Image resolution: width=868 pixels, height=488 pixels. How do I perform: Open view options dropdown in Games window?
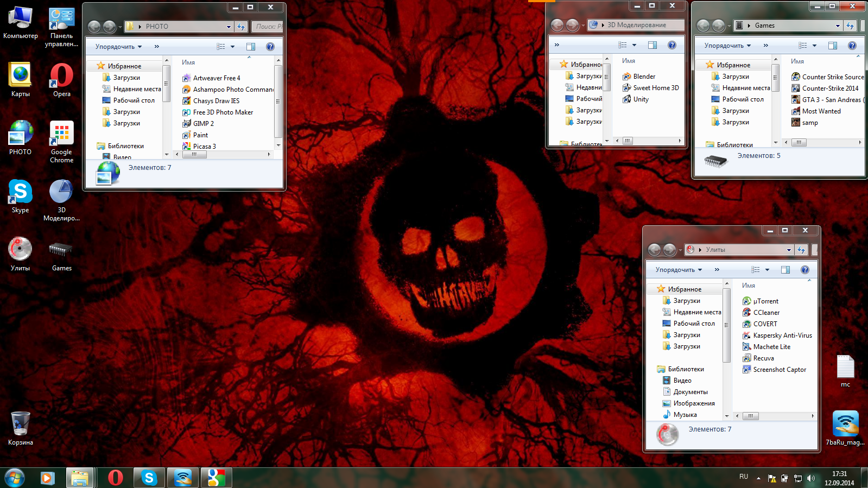point(814,46)
